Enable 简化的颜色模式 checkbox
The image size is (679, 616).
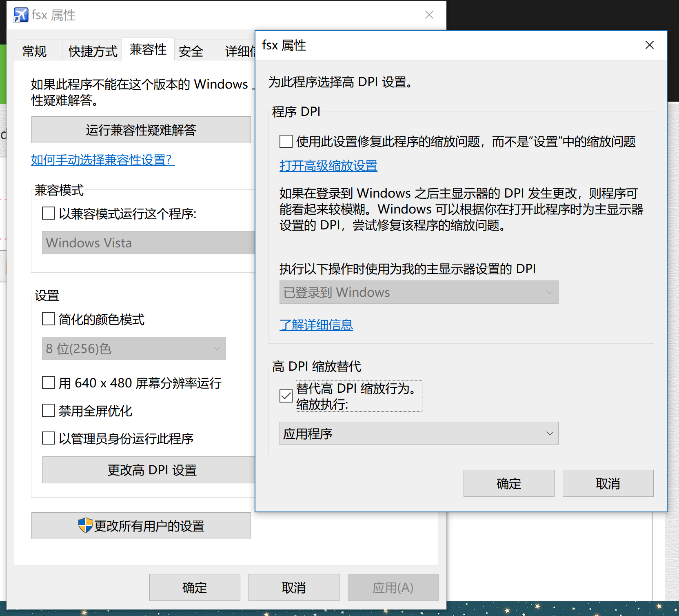point(49,319)
